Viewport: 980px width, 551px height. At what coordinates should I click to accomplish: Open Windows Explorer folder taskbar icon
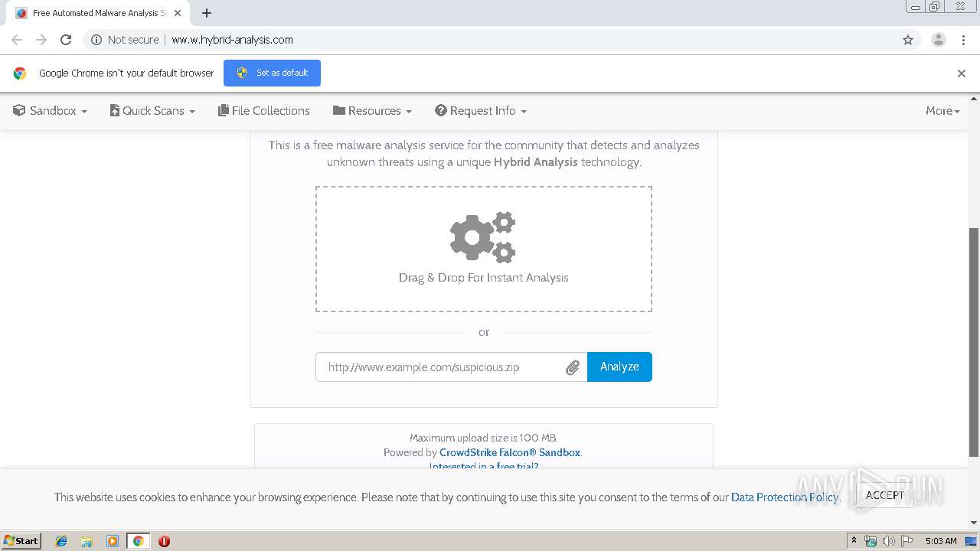pos(87,541)
